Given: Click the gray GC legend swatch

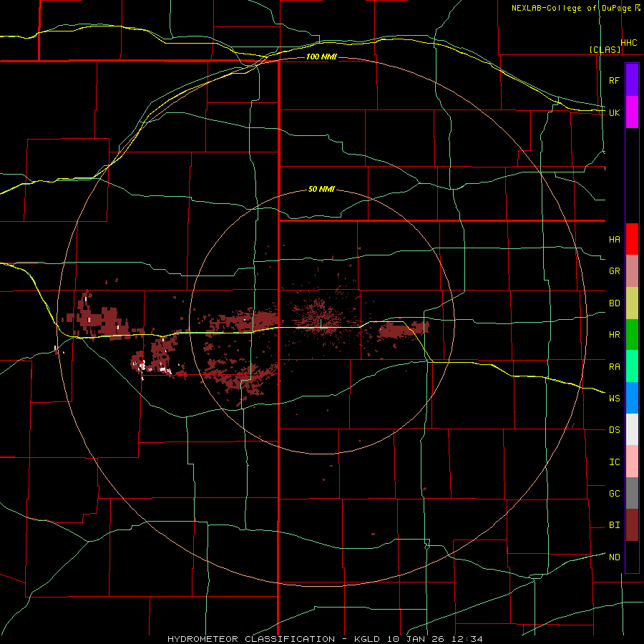Looking at the screenshot, I should coord(632,493).
